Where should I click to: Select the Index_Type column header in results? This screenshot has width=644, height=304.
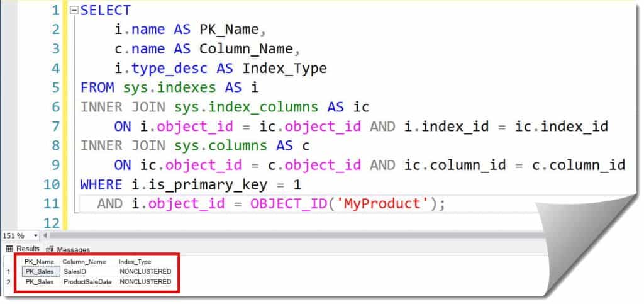point(135,262)
